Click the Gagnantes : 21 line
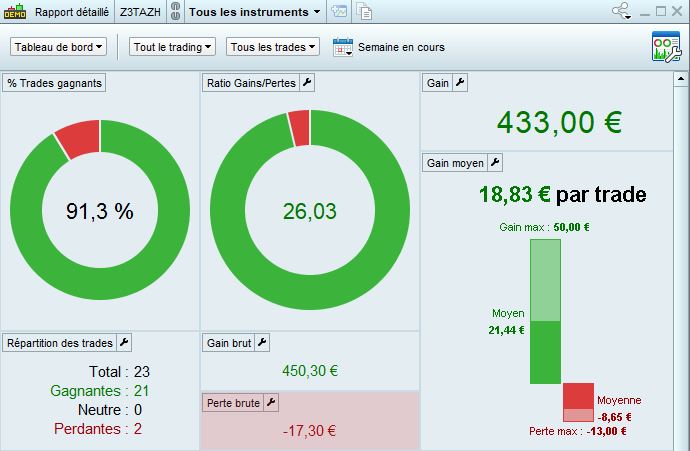690x451 pixels. (100, 391)
